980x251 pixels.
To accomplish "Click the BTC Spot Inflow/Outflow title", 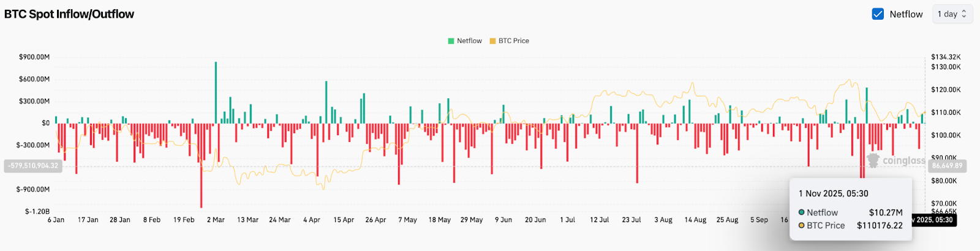I will click(x=69, y=14).
